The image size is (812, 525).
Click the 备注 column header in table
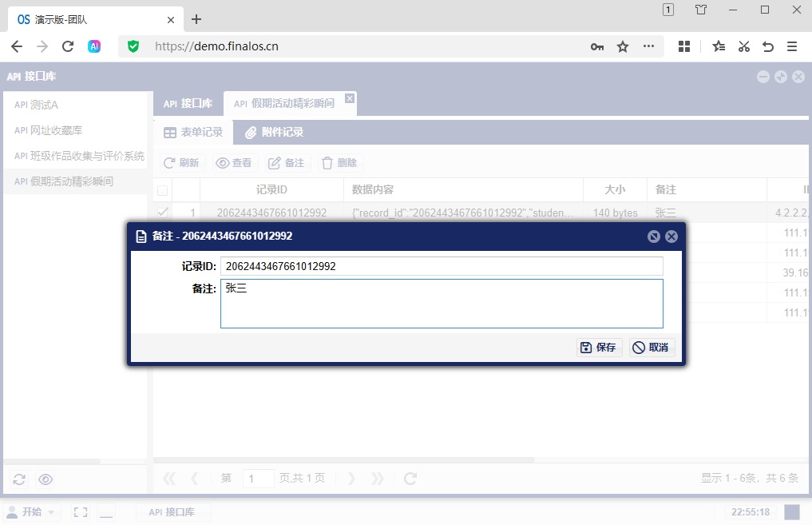coord(707,189)
